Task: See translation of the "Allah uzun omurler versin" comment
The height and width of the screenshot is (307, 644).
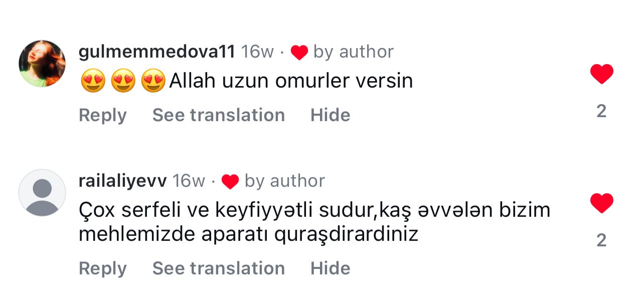Action: [219, 115]
